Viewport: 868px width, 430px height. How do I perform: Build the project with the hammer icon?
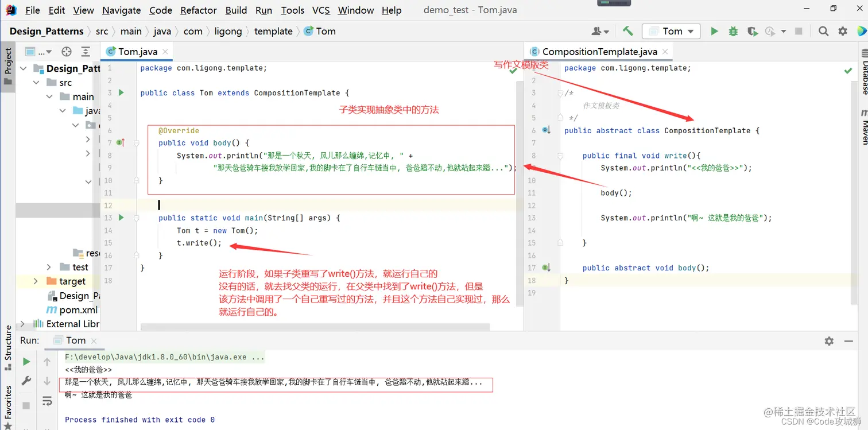[x=627, y=31]
